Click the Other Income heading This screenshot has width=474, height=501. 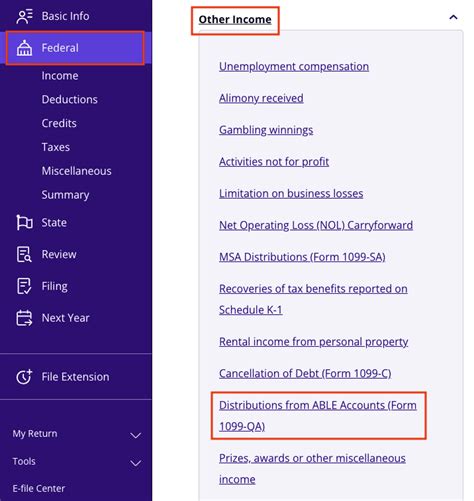coord(235,20)
